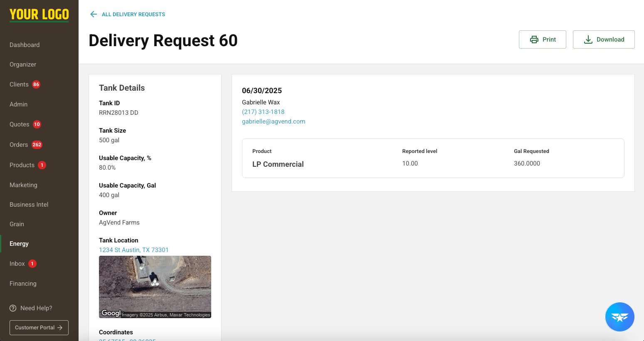Select the name Gabrielle Wax
Image resolution: width=644 pixels, height=341 pixels.
(x=261, y=102)
